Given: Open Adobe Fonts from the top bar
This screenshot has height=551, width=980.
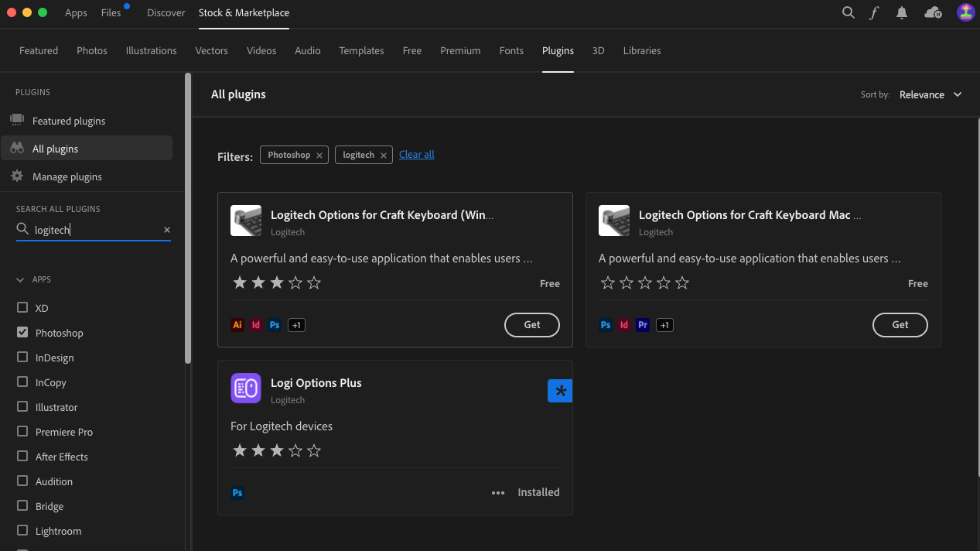Looking at the screenshot, I should (x=874, y=12).
